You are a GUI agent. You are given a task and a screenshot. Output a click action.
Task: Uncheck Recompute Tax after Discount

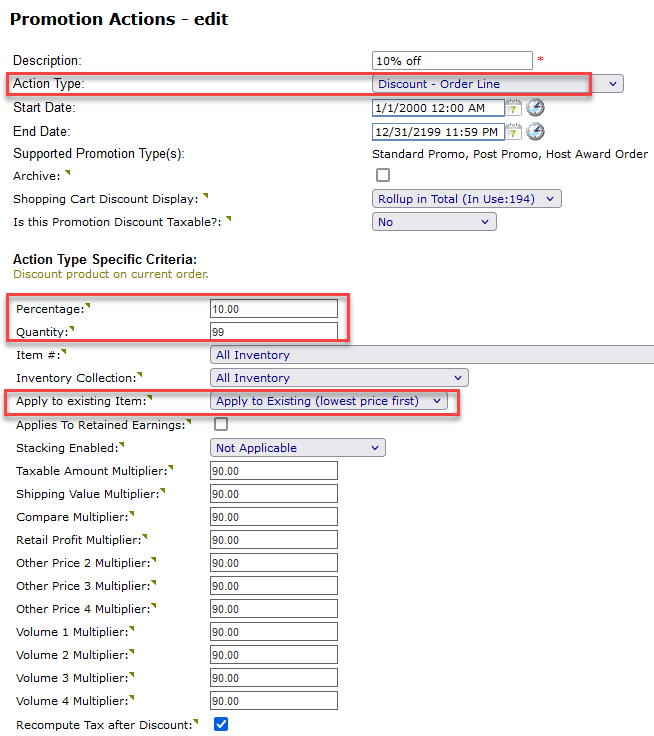point(221,724)
